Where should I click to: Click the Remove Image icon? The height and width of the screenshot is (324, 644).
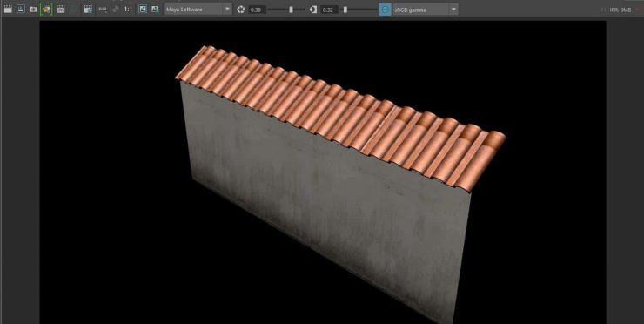155,9
